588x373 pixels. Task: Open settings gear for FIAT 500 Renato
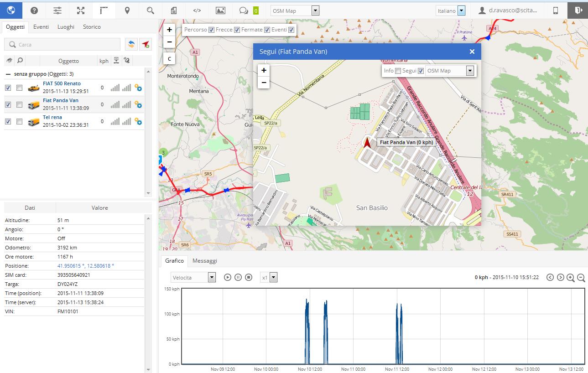pos(138,88)
